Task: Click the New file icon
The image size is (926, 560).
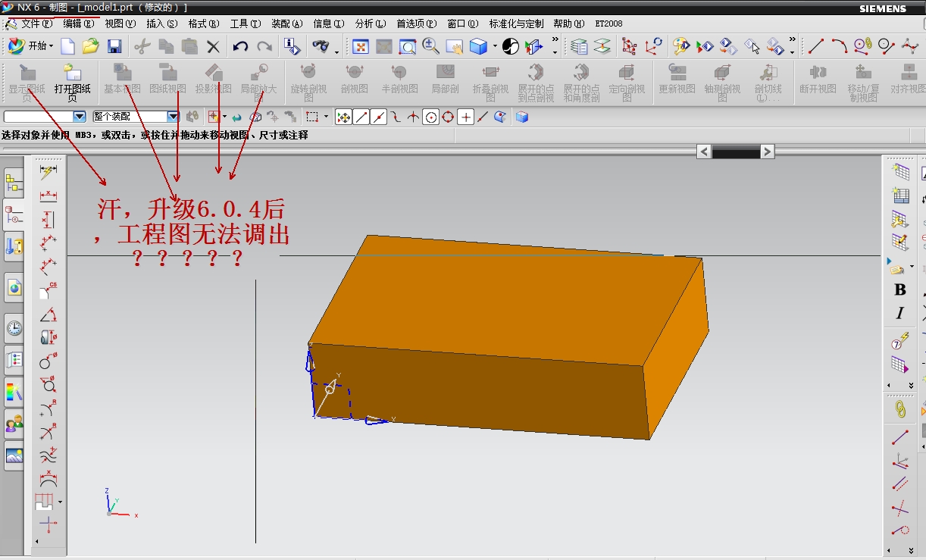Action: pos(68,47)
